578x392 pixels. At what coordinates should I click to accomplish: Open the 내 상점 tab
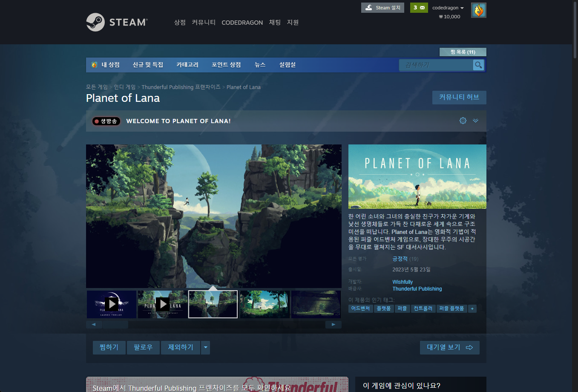[106, 65]
